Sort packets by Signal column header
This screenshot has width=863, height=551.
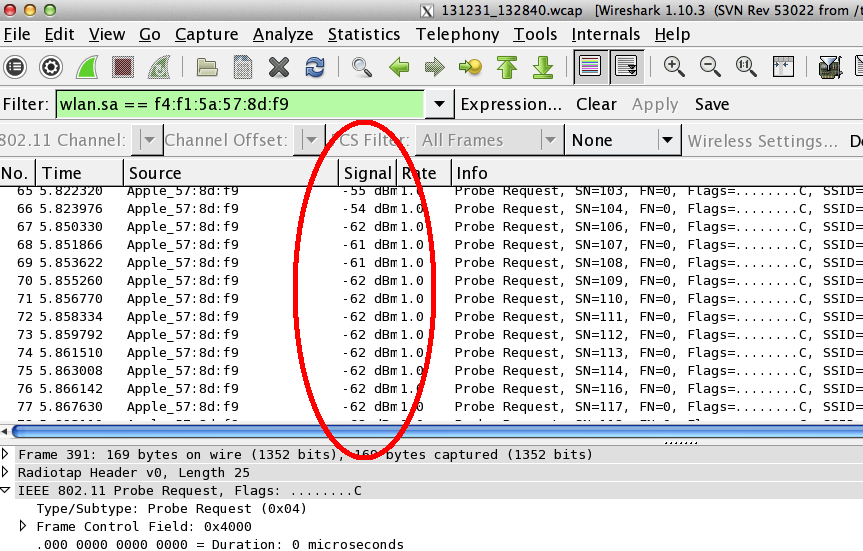[368, 173]
